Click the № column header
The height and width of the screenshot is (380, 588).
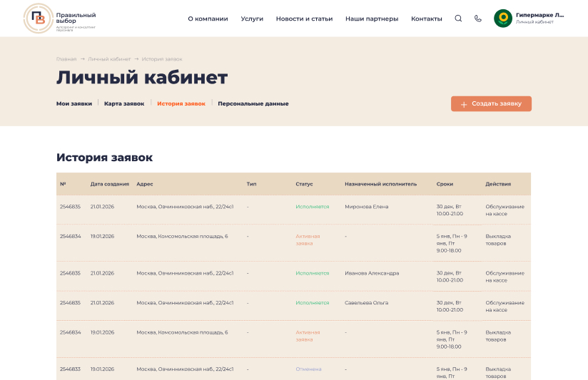point(63,184)
